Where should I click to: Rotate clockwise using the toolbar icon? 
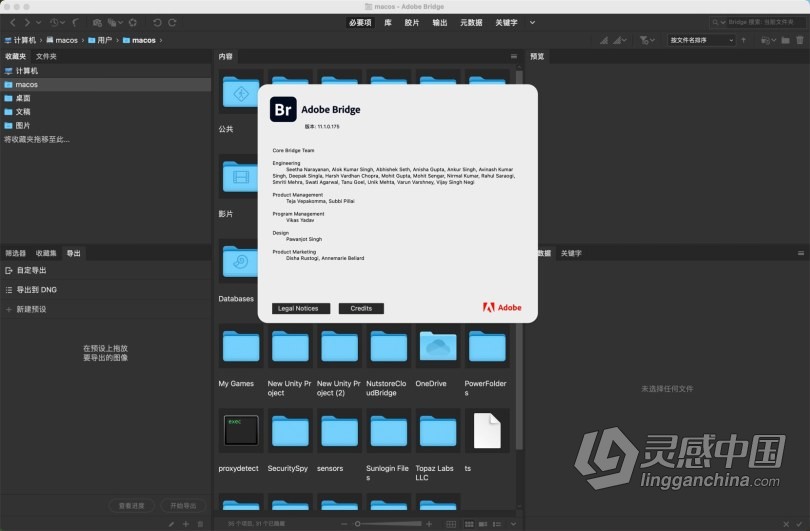point(172,23)
